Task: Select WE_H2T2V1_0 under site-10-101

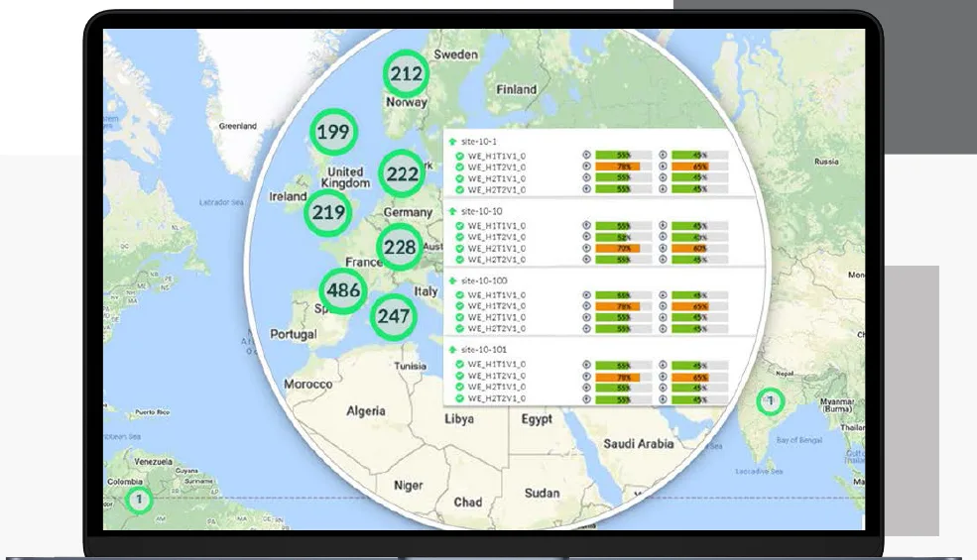Action: pos(497,398)
